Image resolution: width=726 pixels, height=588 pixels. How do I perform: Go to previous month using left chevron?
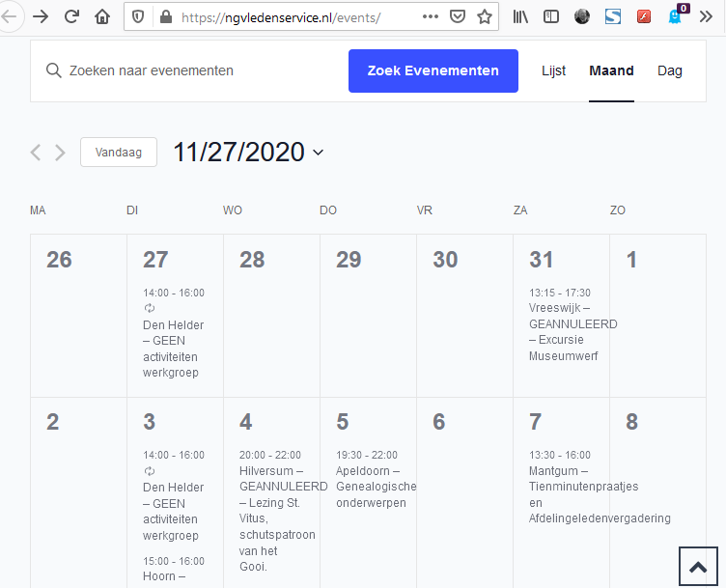tap(37, 153)
